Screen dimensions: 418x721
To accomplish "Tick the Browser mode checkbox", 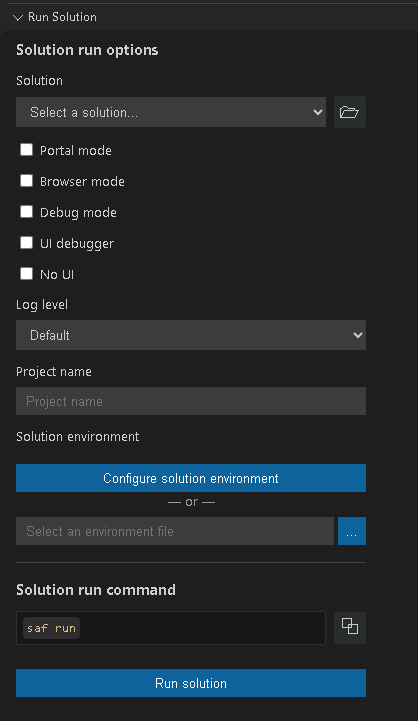I will coord(27,181).
